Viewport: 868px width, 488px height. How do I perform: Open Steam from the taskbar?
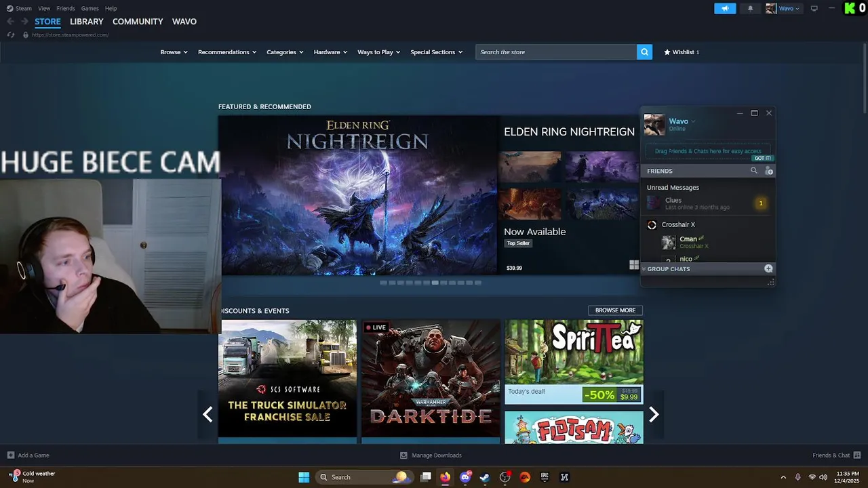pyautogui.click(x=485, y=477)
